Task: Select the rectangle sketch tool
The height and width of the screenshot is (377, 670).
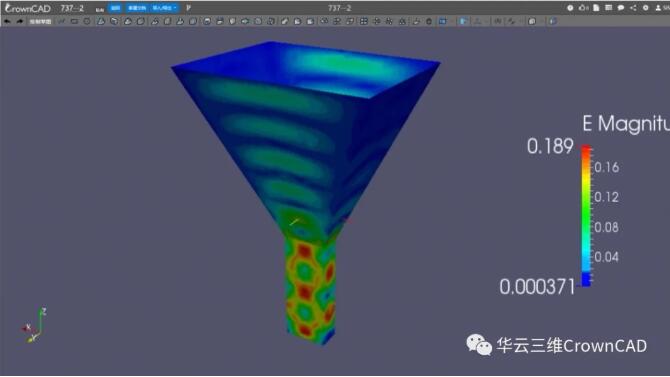Action: coord(74,21)
